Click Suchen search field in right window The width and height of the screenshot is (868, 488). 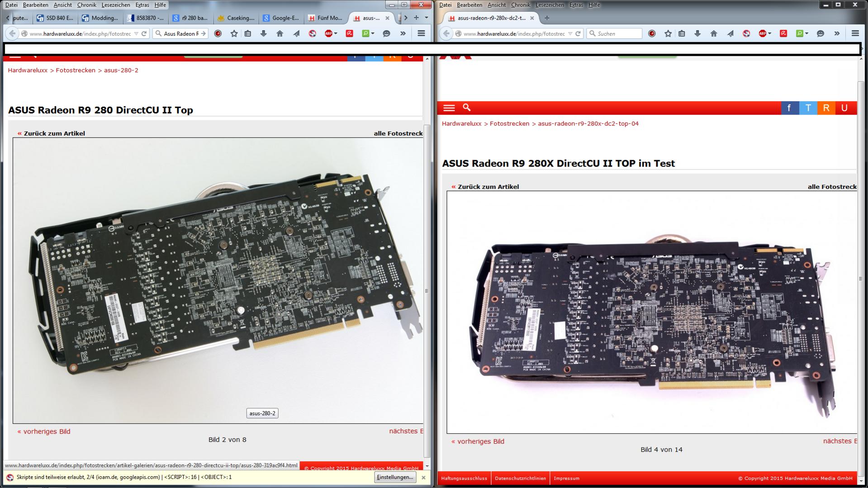[614, 33]
